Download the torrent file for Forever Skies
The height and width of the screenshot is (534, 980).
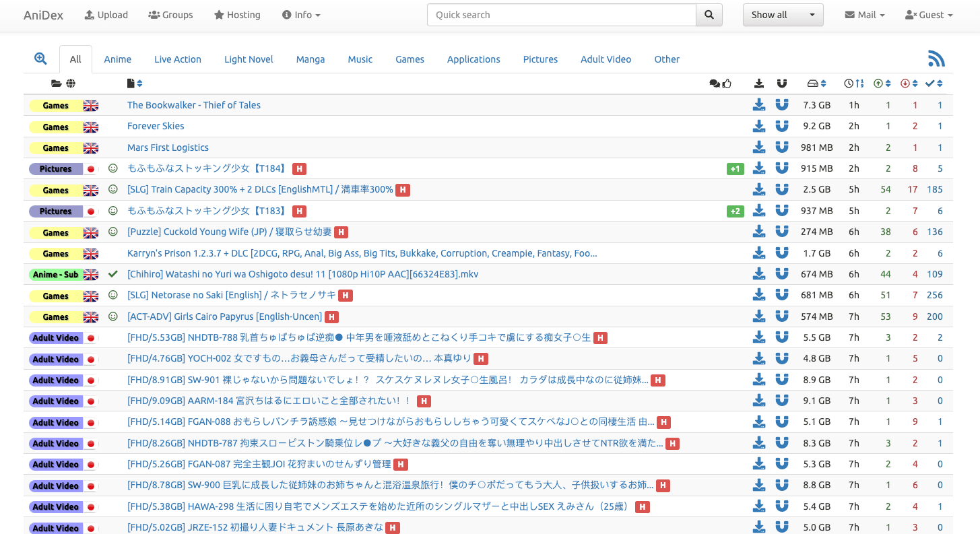[759, 126]
